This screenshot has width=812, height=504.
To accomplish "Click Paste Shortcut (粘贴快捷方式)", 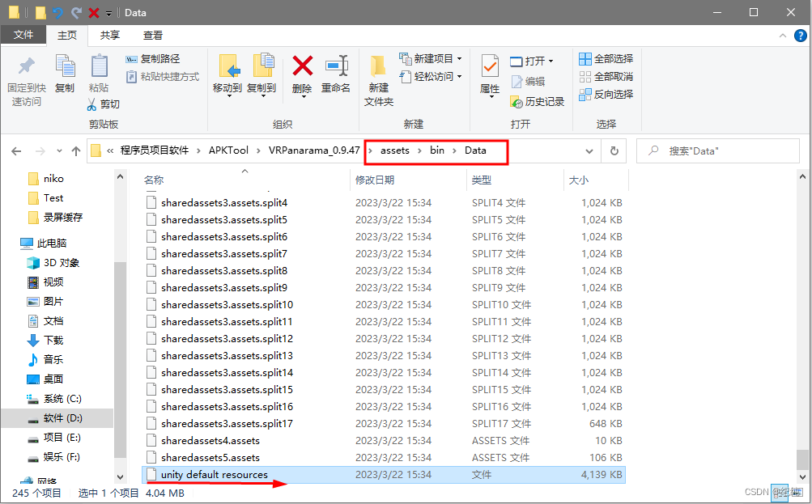I will tap(162, 77).
